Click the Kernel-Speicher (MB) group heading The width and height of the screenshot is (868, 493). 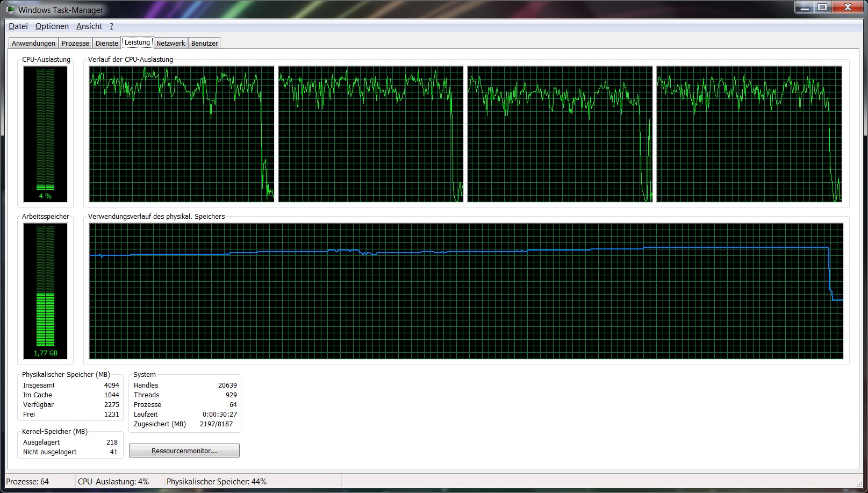(55, 432)
